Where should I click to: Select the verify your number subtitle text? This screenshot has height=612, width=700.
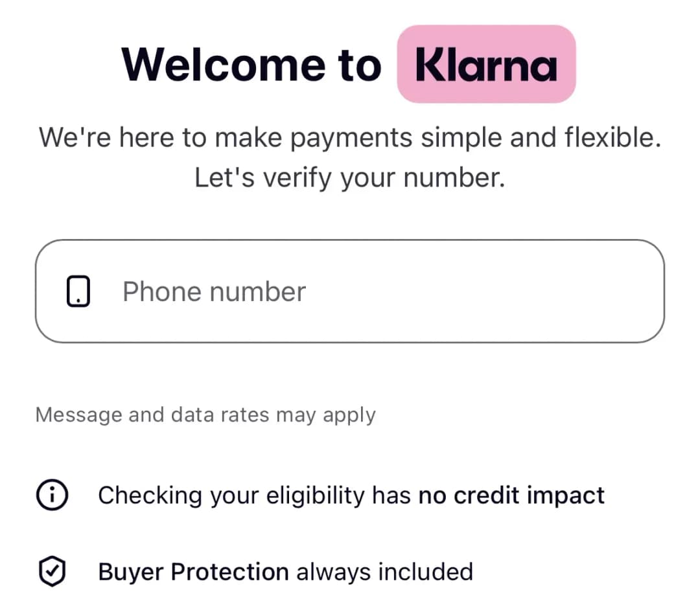350,177
